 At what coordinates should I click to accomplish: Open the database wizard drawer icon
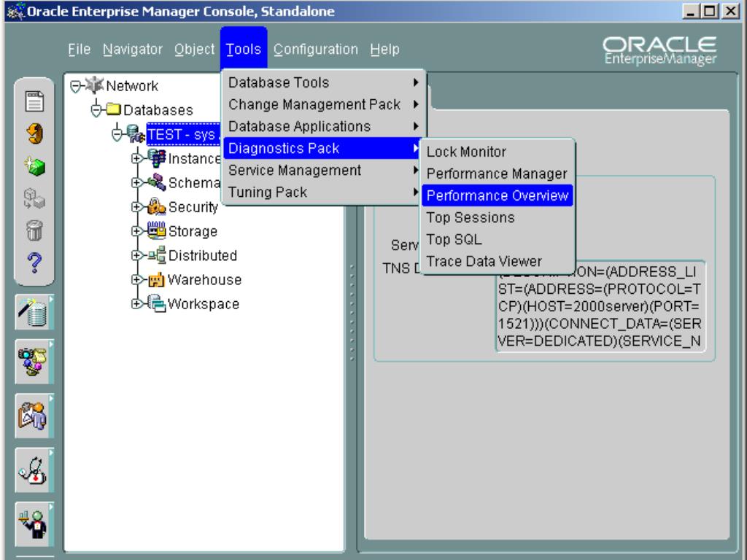(34, 312)
